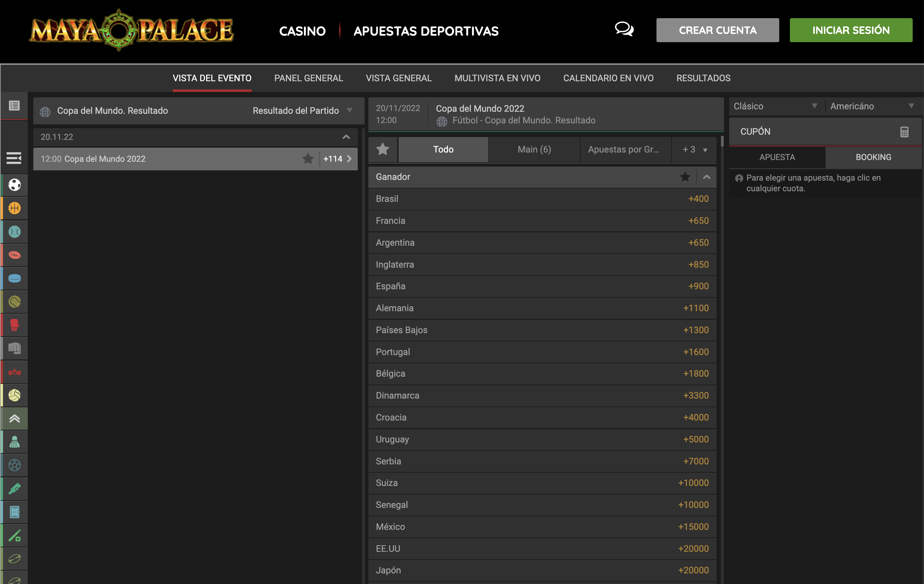Toggle favorite star on Ganador market
924x584 pixels.
[x=685, y=177]
